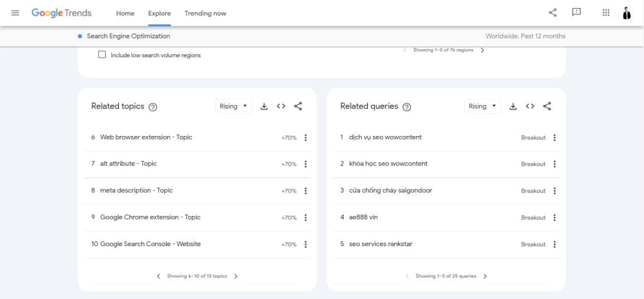Viewport: 644px width, 299px height.
Task: Open alt attribute topic
Action: [128, 164]
